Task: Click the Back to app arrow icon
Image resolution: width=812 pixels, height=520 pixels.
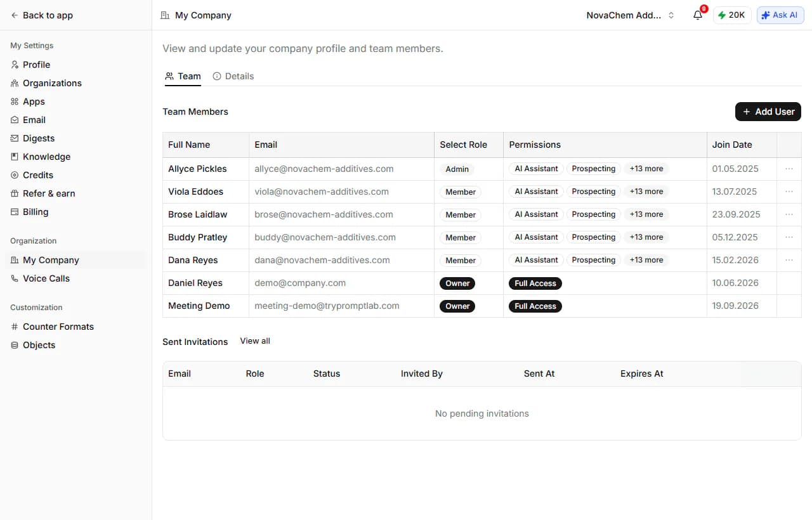Action: [x=15, y=15]
